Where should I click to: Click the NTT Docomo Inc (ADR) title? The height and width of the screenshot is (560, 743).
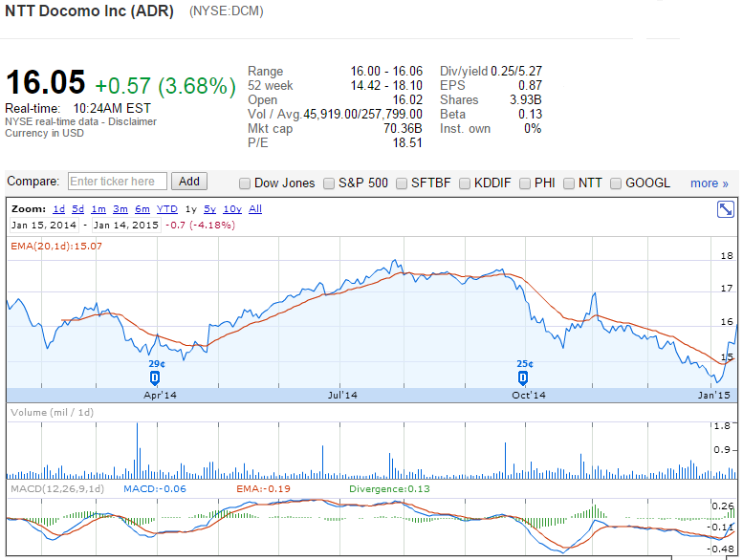(x=89, y=11)
